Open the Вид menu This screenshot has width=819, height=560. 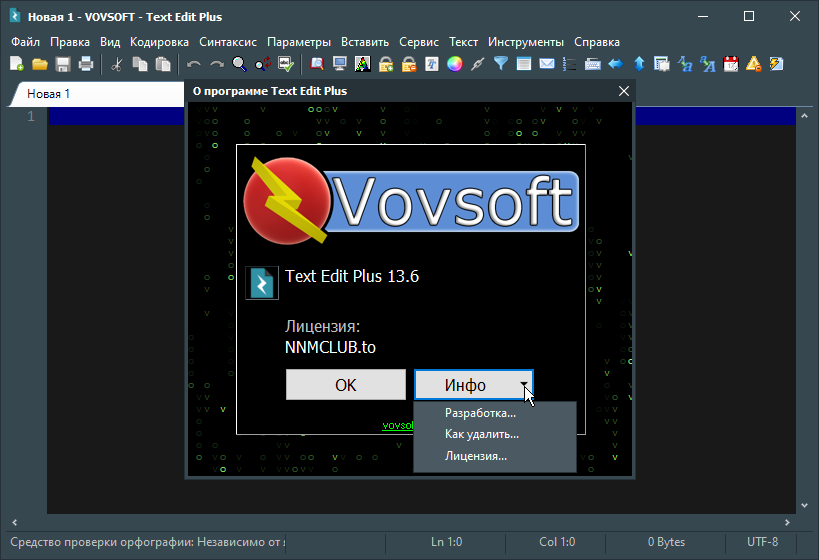click(110, 42)
